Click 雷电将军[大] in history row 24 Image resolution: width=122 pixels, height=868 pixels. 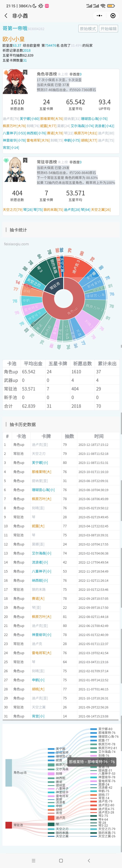[42, 653]
